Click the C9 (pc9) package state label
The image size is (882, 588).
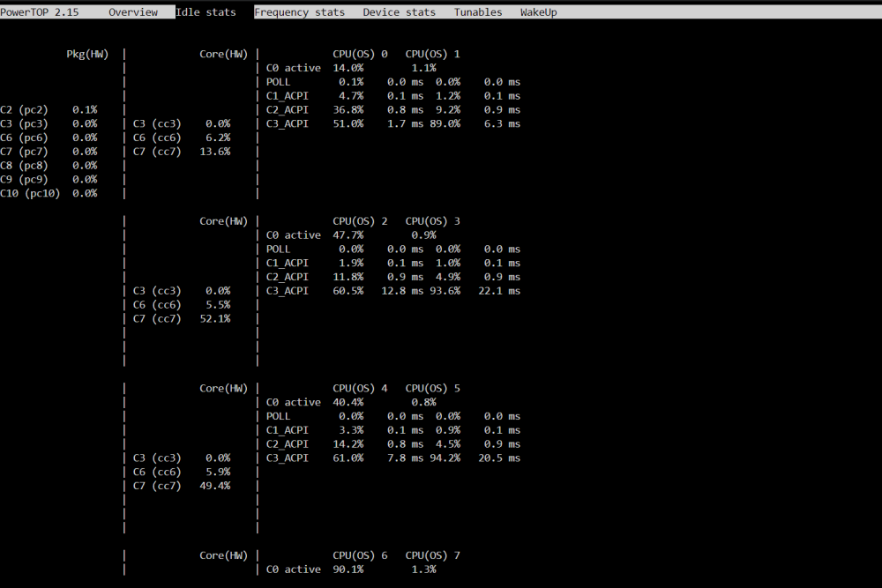(24, 180)
